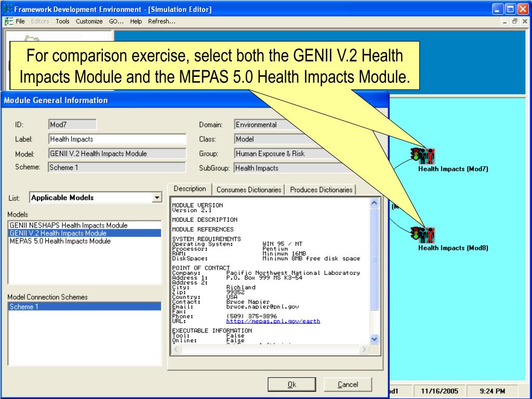Open the Tools menu
532x399 pixels.
coord(62,21)
